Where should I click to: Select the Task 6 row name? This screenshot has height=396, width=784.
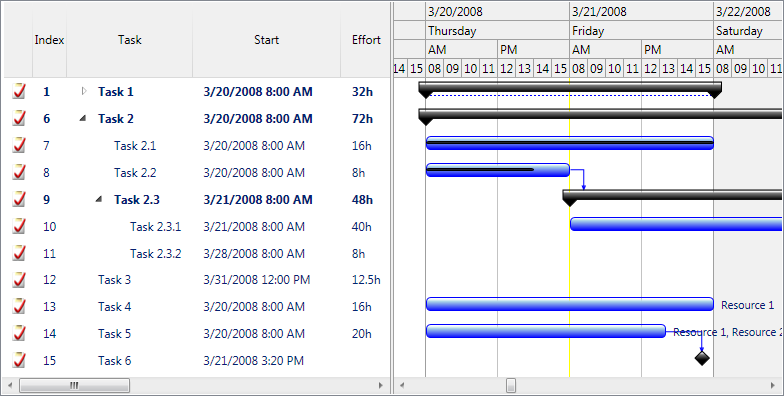click(x=114, y=361)
